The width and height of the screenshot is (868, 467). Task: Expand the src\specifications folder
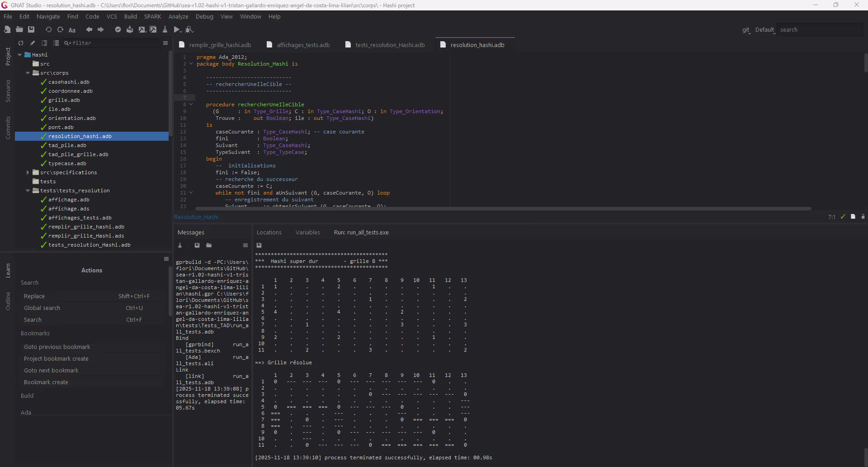tap(28, 172)
